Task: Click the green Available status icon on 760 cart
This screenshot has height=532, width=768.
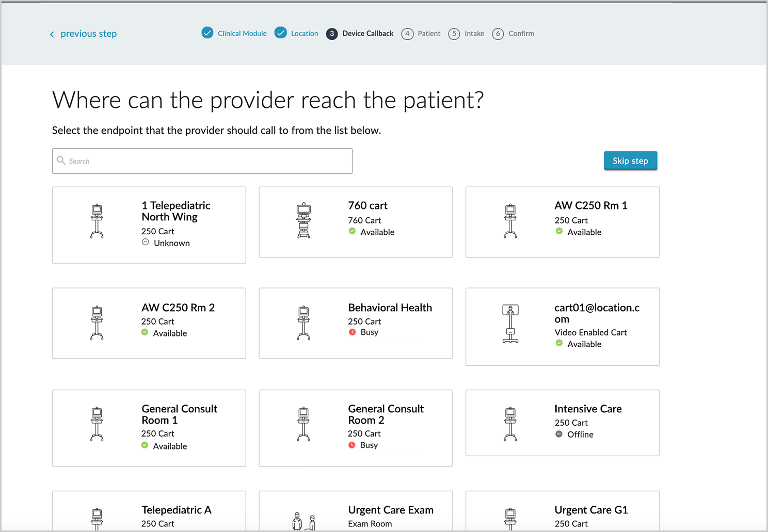Action: click(352, 231)
